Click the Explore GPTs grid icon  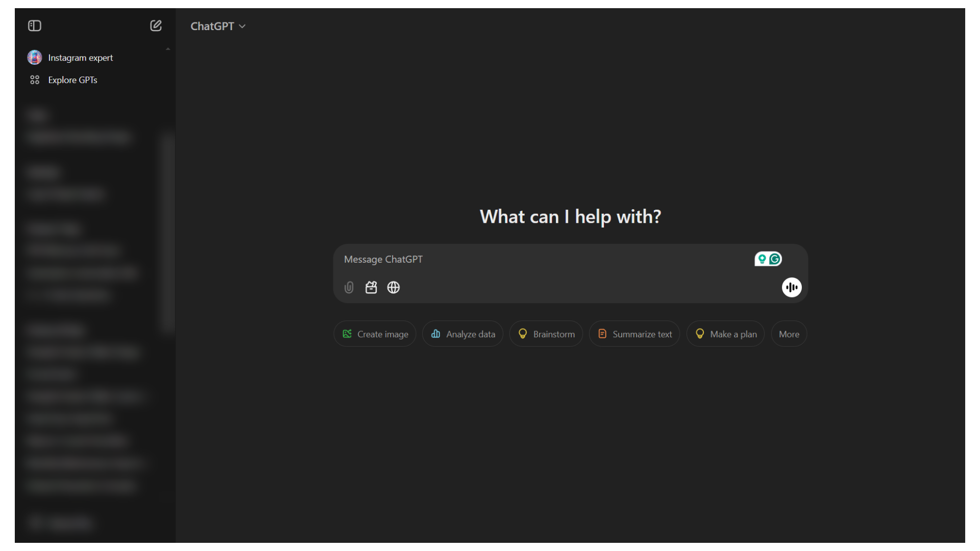(35, 80)
